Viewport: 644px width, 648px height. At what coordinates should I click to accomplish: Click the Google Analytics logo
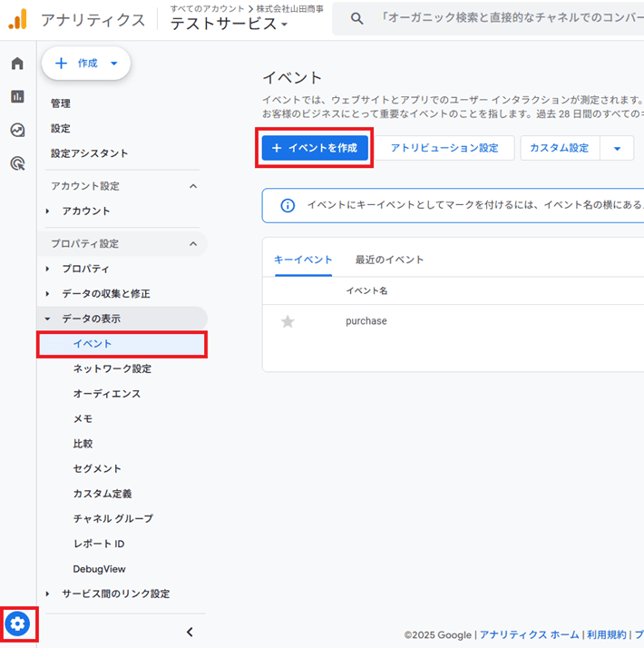(18, 19)
